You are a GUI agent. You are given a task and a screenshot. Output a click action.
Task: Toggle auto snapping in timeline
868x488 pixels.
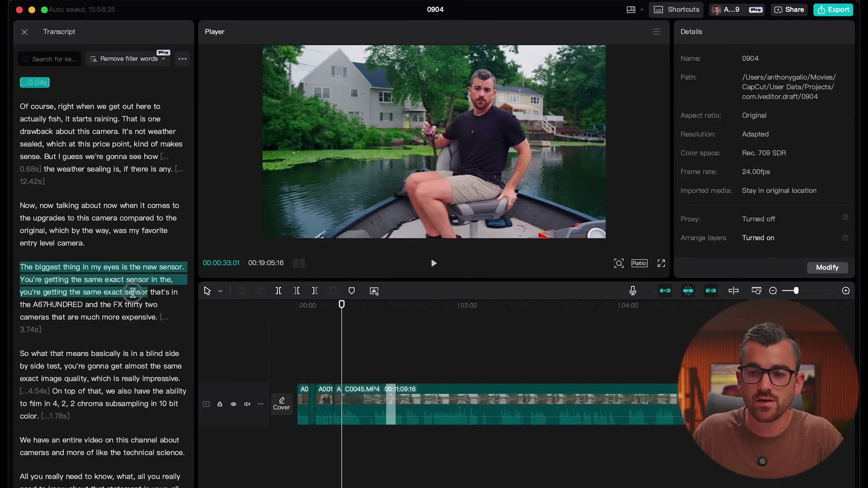(688, 291)
